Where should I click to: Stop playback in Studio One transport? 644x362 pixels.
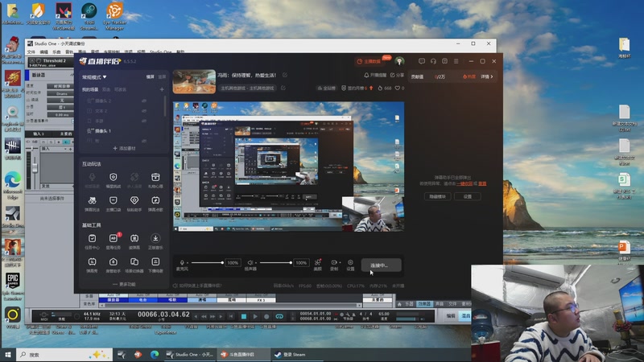(244, 316)
